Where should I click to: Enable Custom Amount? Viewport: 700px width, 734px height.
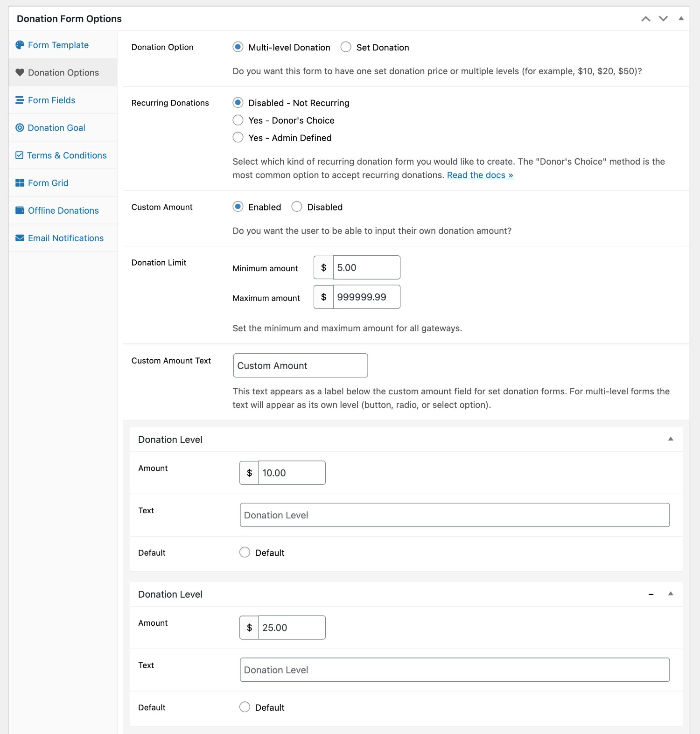click(238, 206)
